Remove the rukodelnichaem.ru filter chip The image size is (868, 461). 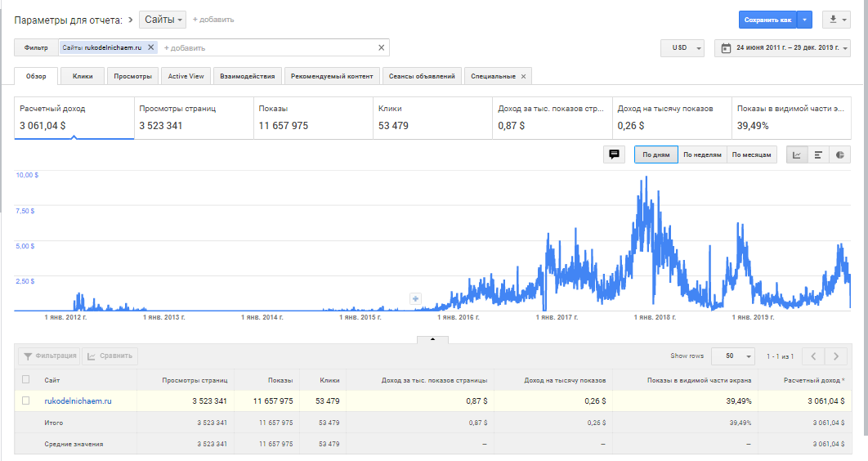click(150, 47)
